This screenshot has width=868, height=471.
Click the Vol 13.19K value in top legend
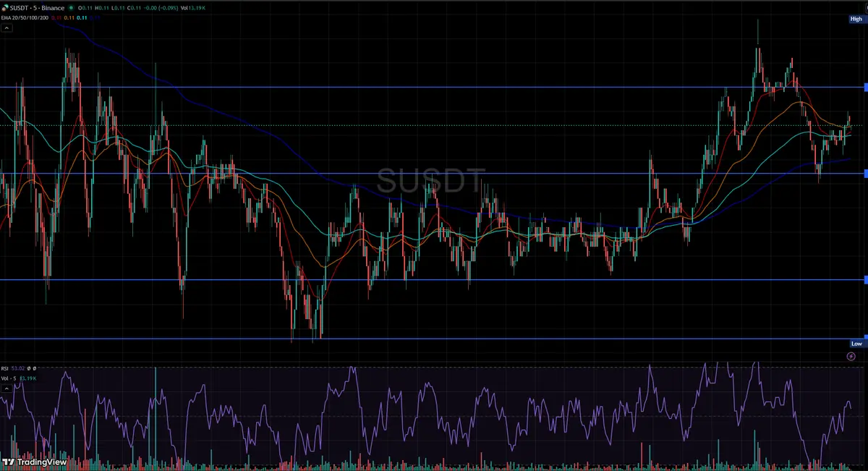click(x=193, y=8)
